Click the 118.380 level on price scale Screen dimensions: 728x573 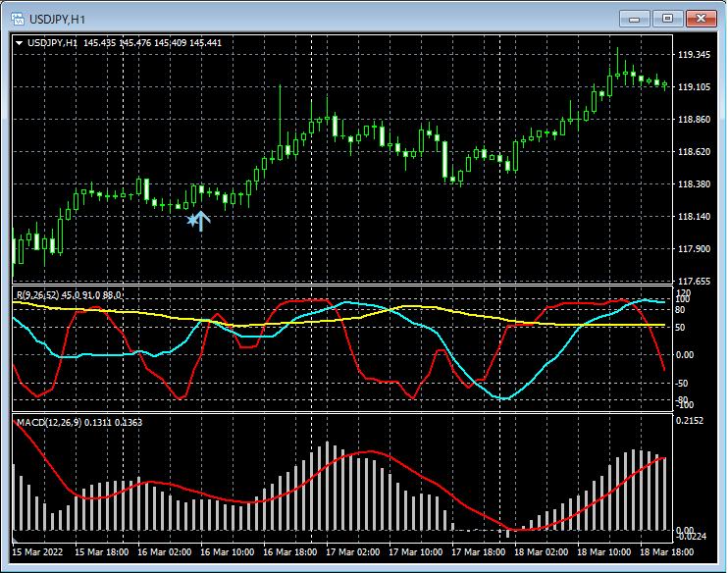pos(695,184)
